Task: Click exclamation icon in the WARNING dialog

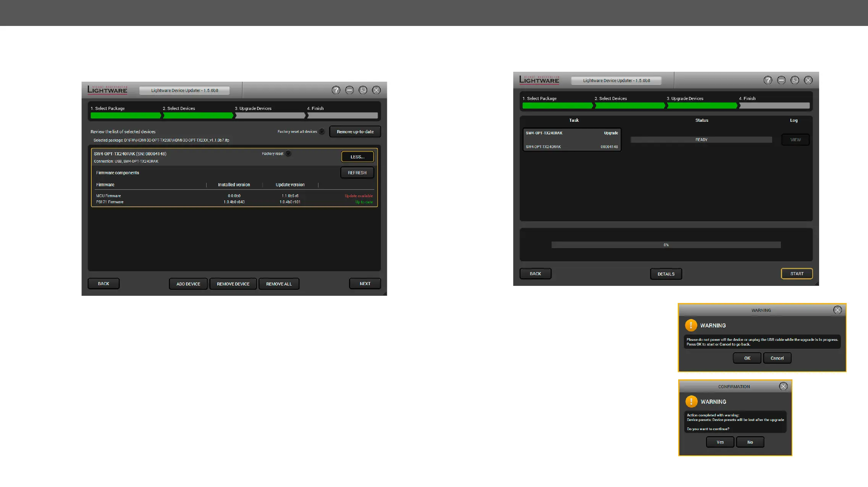Action: 691,325
